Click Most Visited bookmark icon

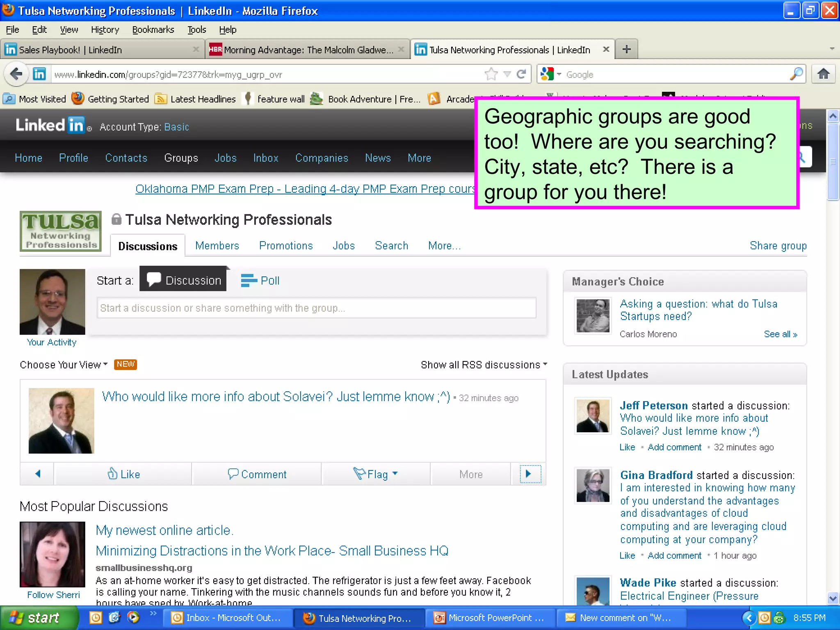(9, 99)
